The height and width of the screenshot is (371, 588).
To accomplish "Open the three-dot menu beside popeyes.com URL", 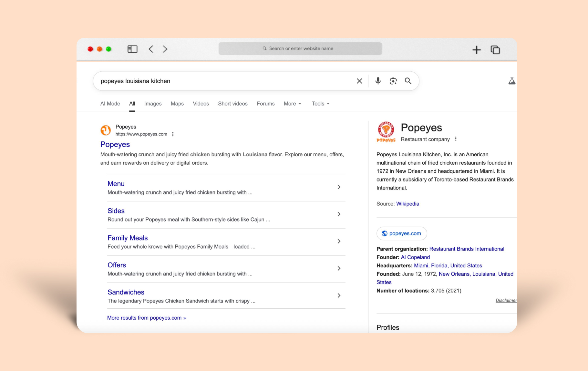I will [173, 134].
